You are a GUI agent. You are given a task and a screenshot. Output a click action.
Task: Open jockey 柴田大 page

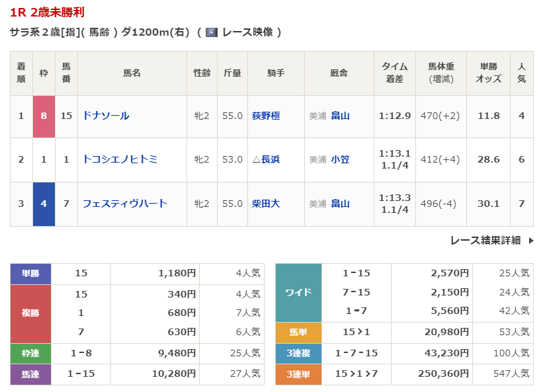tap(266, 204)
